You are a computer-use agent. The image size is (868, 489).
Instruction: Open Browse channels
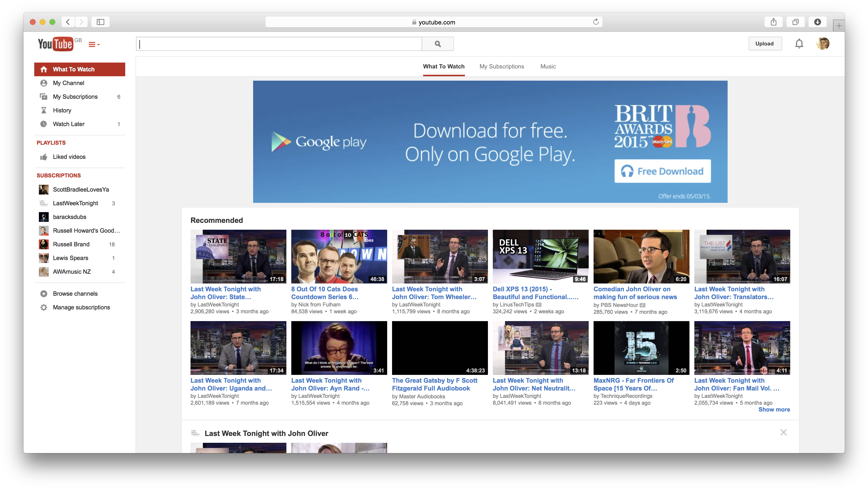pos(79,294)
